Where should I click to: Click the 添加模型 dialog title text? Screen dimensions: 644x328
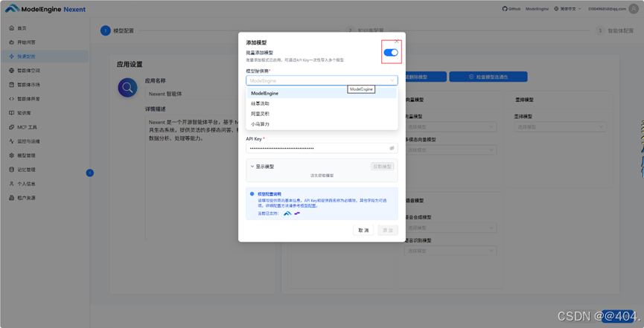click(x=257, y=42)
